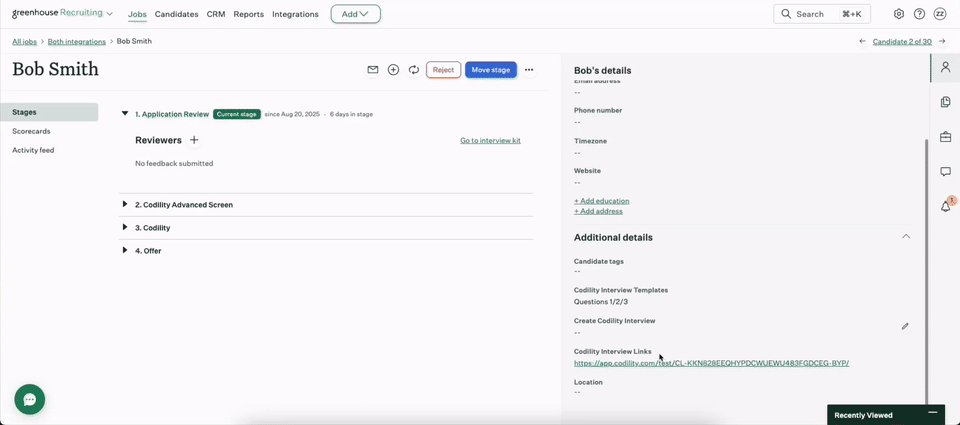Open the ZZ user avatar menu
The image size is (960, 425).
[x=940, y=14]
